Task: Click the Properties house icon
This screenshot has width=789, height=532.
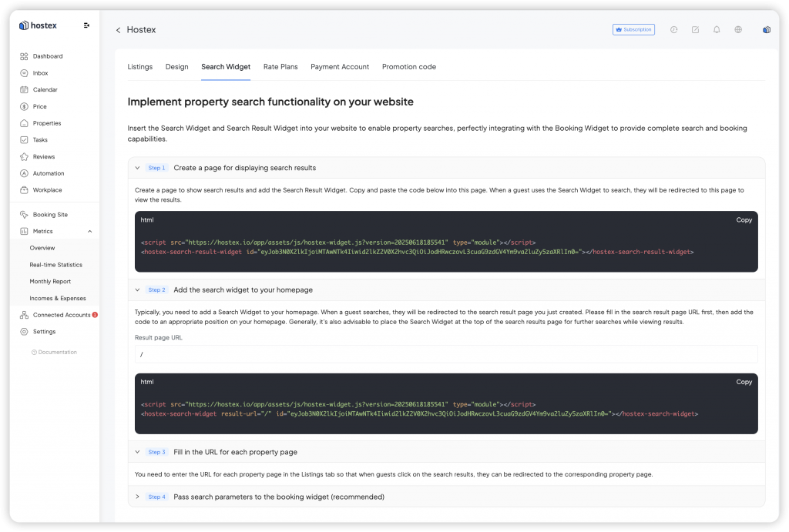Action: [x=24, y=123]
